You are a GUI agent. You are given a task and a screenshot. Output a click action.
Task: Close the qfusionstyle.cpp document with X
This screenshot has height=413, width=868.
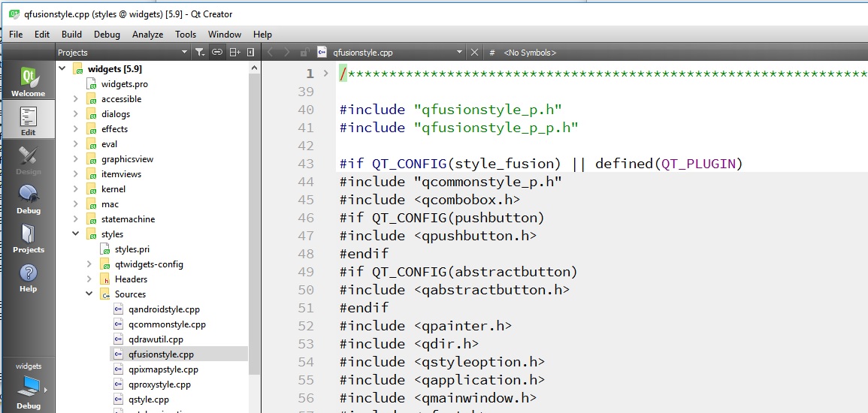[474, 53]
